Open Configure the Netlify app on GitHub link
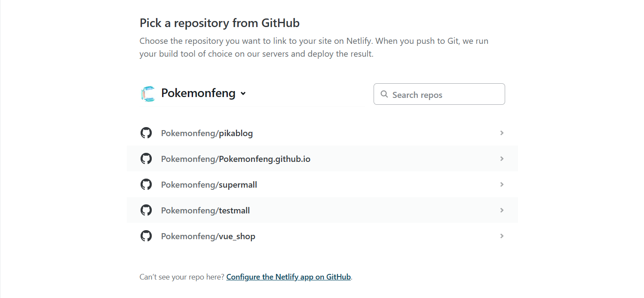The height and width of the screenshot is (298, 644). [x=288, y=277]
